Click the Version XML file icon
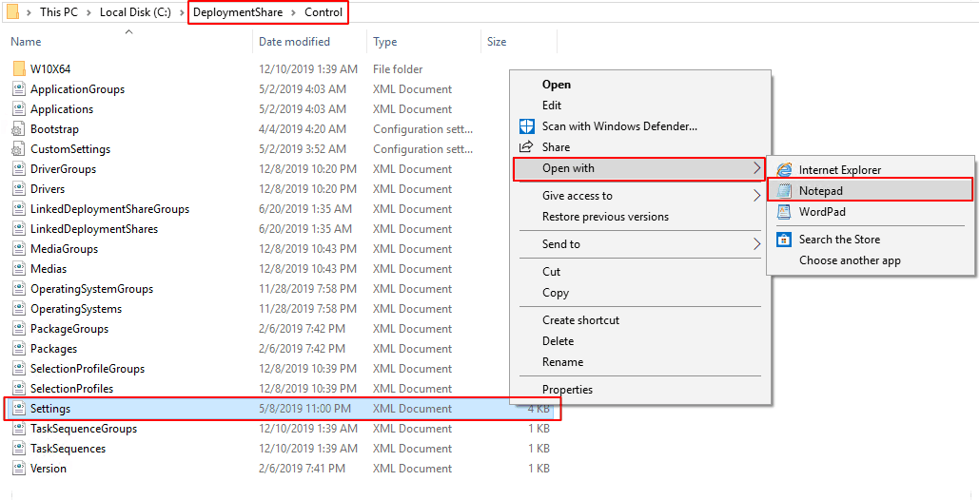The width and height of the screenshot is (980, 500). pos(19,469)
